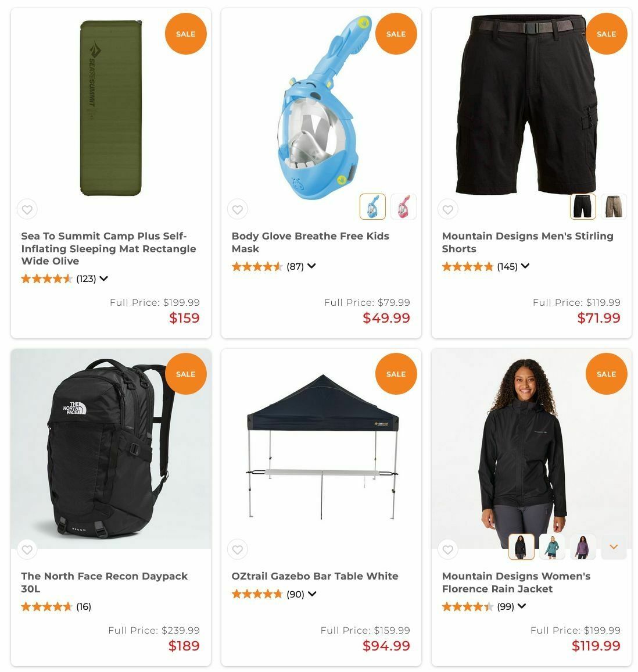Click SALE badge on Kids Mask
The image size is (638, 672).
pyautogui.click(x=396, y=34)
